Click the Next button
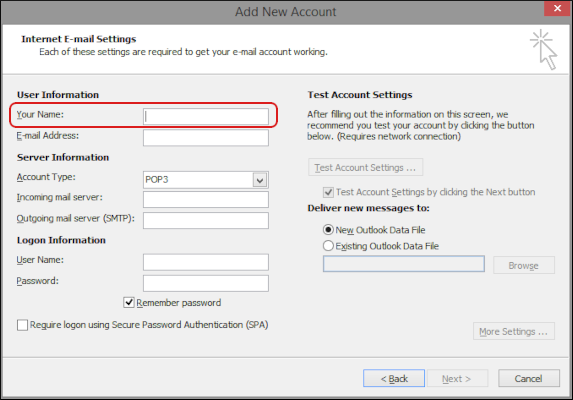The width and height of the screenshot is (573, 400). [x=457, y=378]
